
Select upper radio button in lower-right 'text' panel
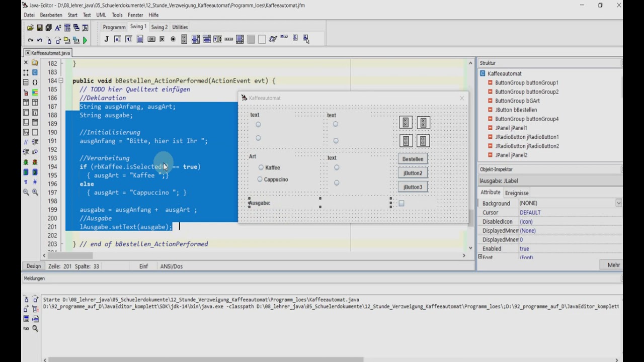click(337, 167)
